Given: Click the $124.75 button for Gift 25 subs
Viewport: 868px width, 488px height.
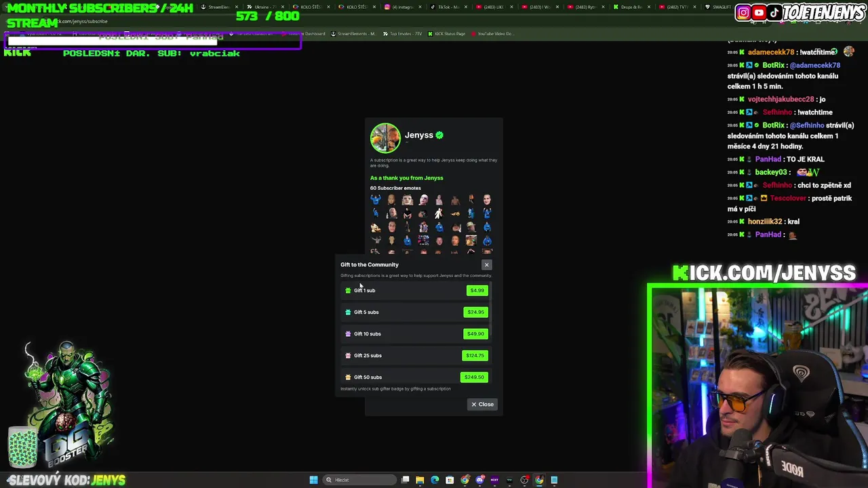Looking at the screenshot, I should tap(475, 355).
